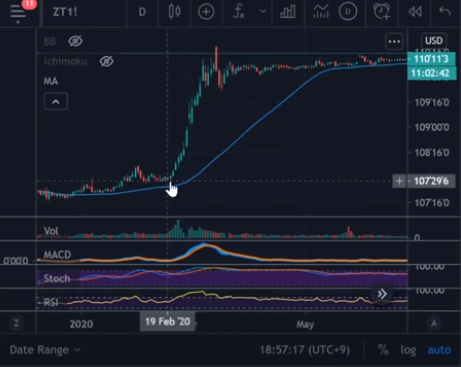Click the crosshair price label 107'29'6
Viewport: 461px width, 367px height.
[431, 181]
